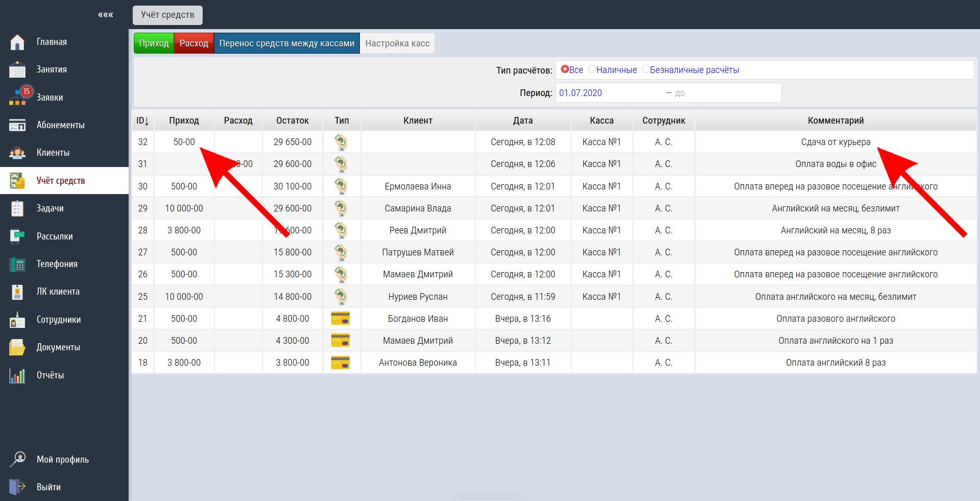Click 'Касса №1' in row 25
The image size is (980, 501).
(601, 297)
